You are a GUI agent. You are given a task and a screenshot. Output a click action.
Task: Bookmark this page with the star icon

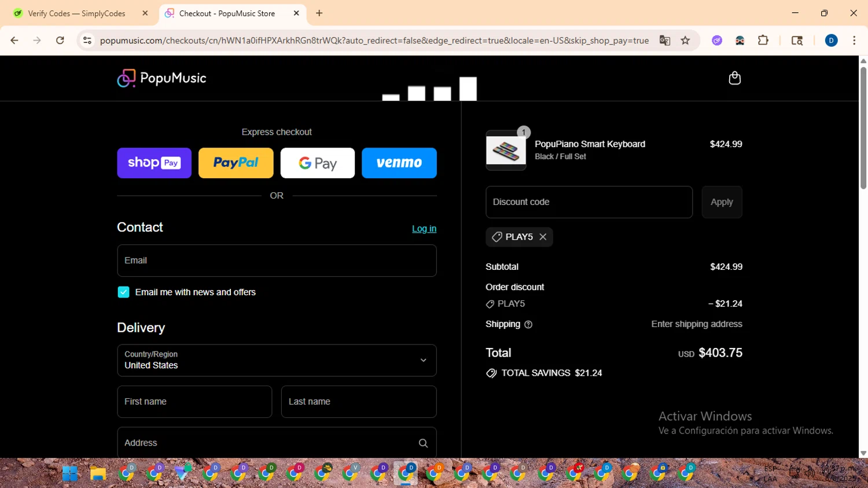click(x=685, y=41)
